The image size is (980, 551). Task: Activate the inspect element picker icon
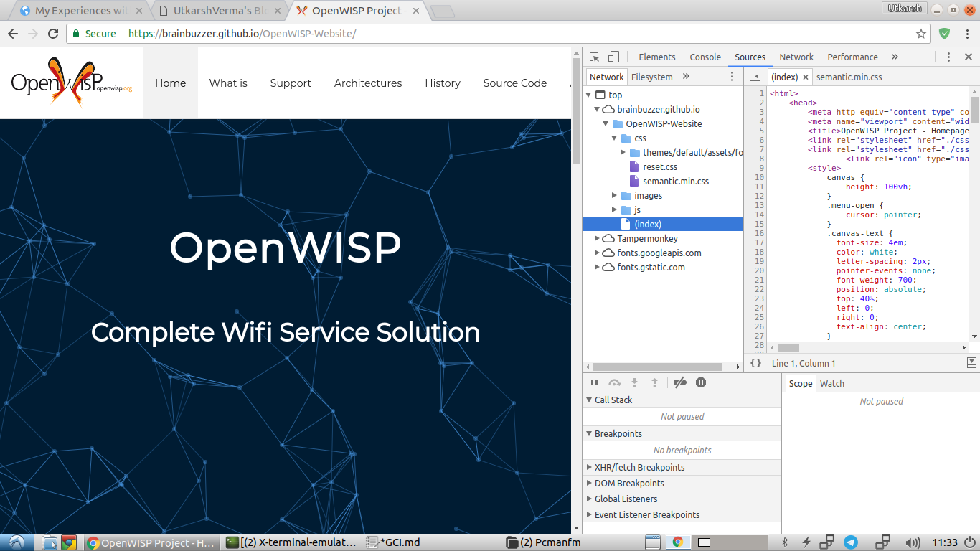pos(595,57)
